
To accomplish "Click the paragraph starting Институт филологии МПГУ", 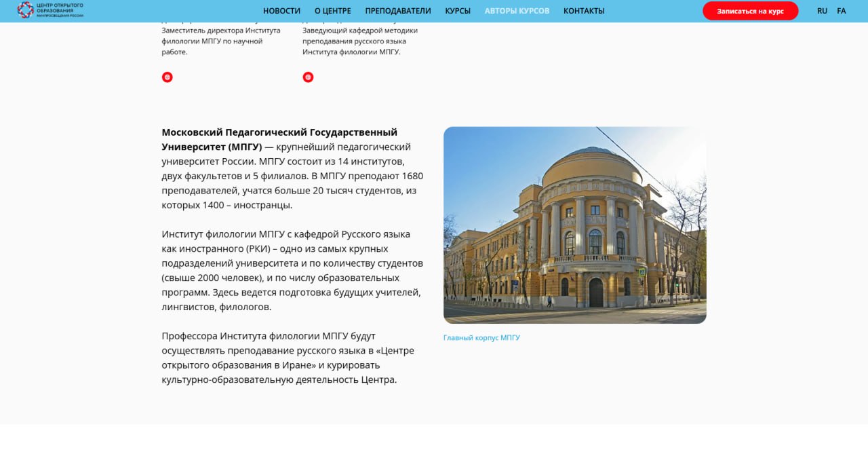I will (x=292, y=270).
